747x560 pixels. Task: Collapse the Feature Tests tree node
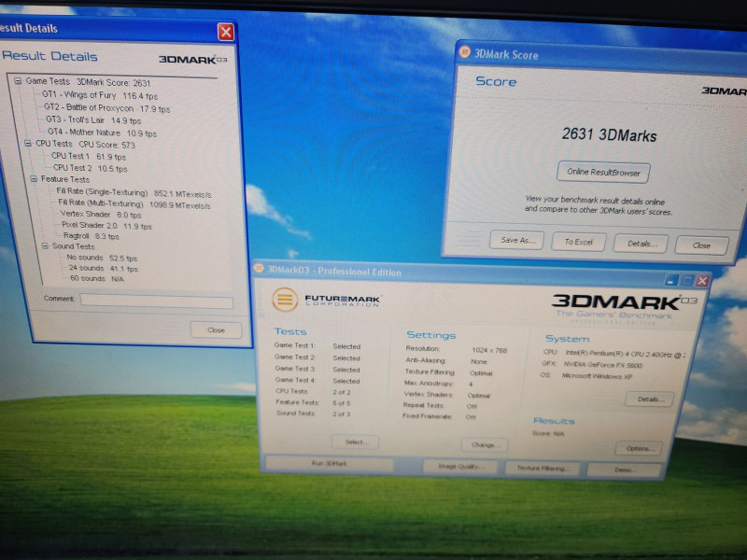coord(34,178)
